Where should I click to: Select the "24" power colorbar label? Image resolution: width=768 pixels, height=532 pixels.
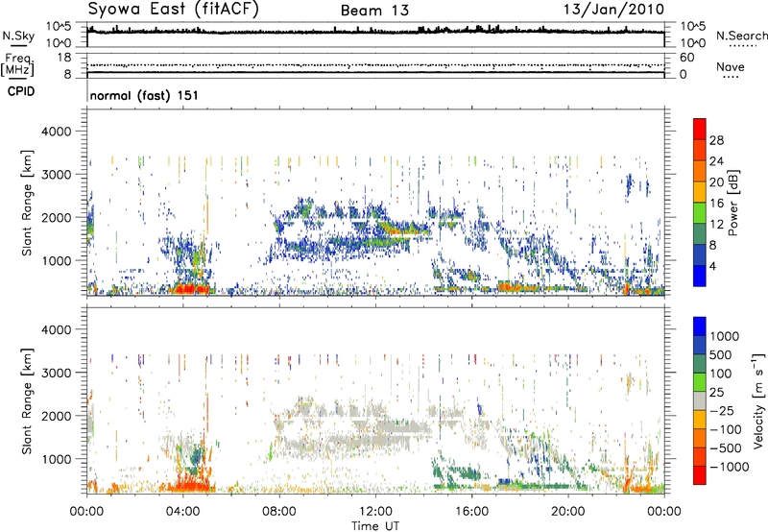tap(716, 161)
